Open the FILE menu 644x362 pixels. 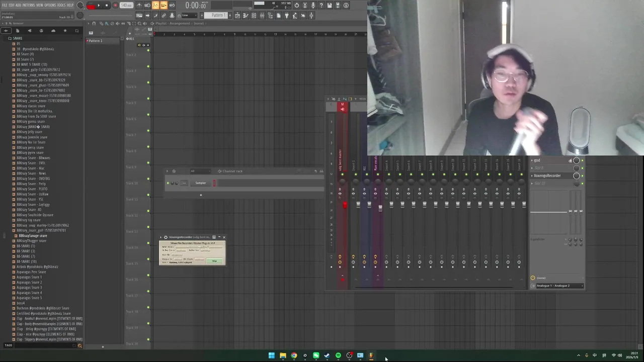coord(5,5)
